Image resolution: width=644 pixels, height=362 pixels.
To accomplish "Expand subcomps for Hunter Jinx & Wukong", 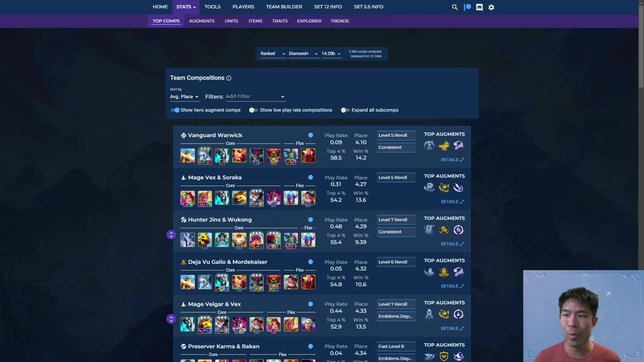I will [x=171, y=235].
